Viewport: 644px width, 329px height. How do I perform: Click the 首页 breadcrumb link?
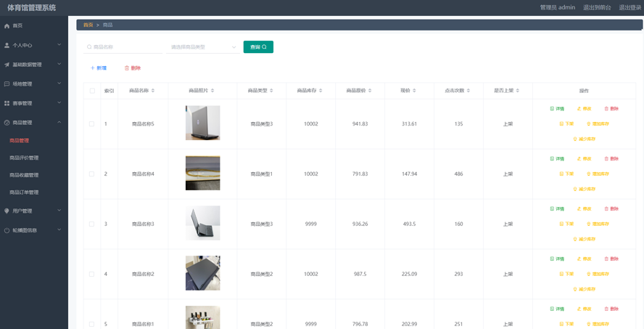[88, 25]
